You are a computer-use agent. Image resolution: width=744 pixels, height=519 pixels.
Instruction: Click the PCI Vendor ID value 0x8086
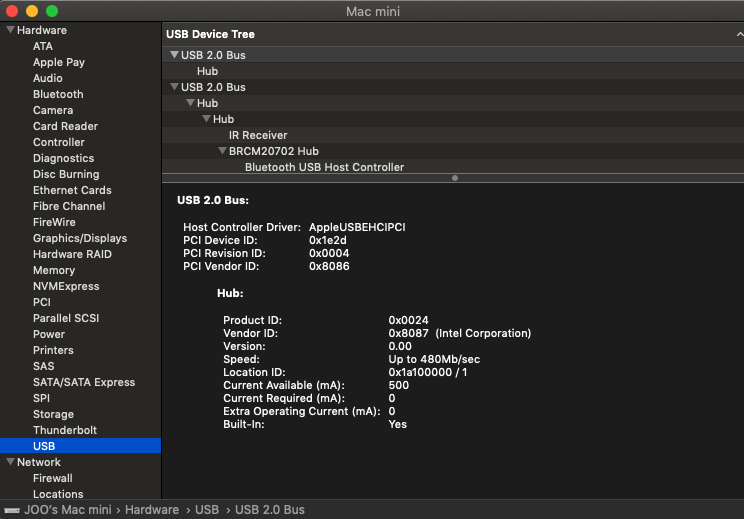point(329,266)
